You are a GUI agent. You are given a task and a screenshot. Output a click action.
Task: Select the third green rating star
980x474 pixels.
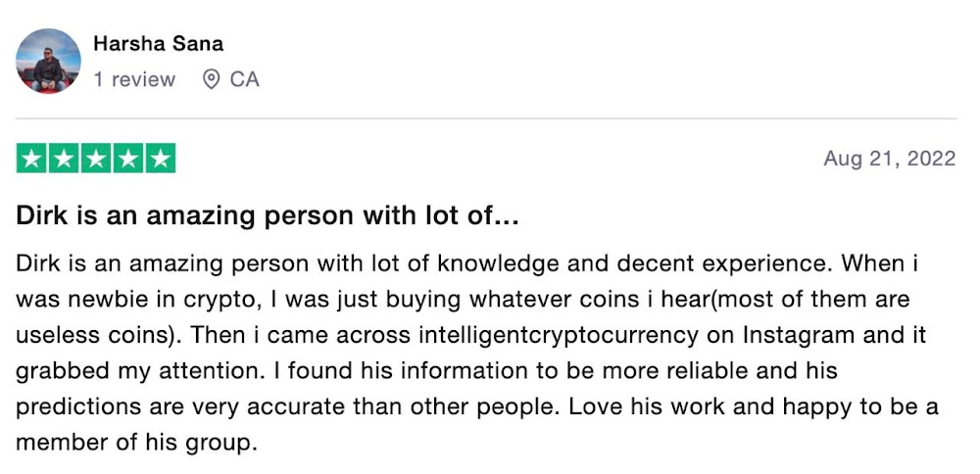coord(96,159)
